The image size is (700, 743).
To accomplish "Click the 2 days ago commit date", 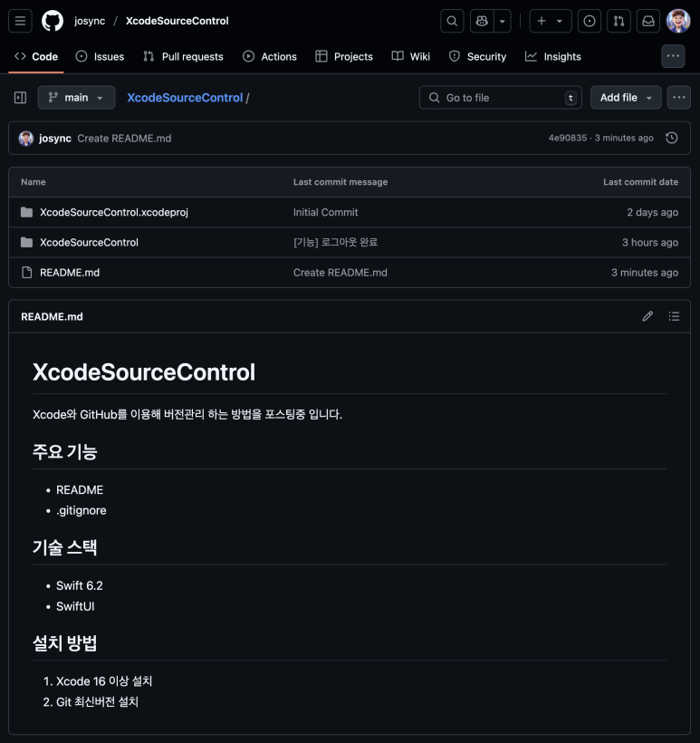I will pos(652,212).
